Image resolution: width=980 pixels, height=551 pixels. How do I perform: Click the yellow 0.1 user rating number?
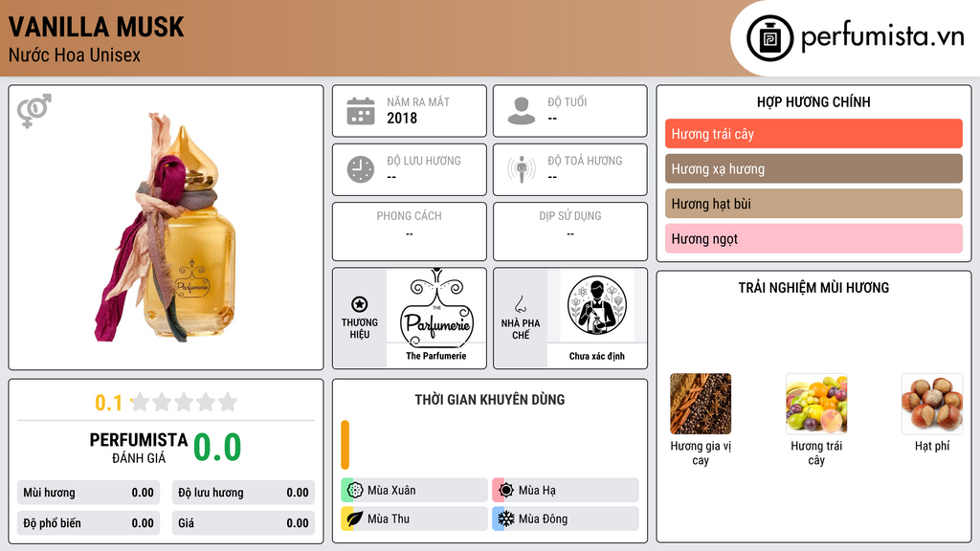point(108,403)
